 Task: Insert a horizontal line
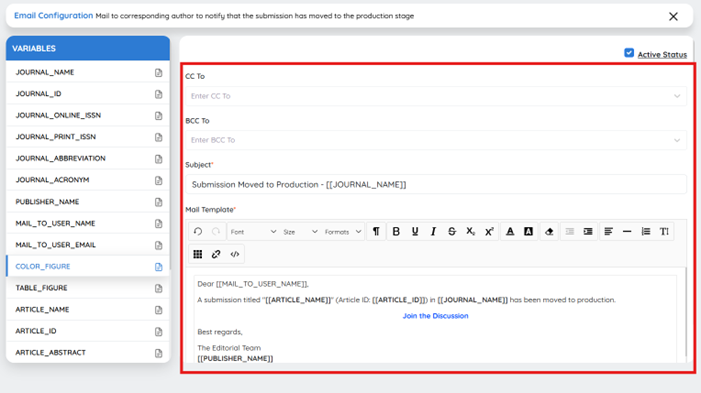click(627, 232)
